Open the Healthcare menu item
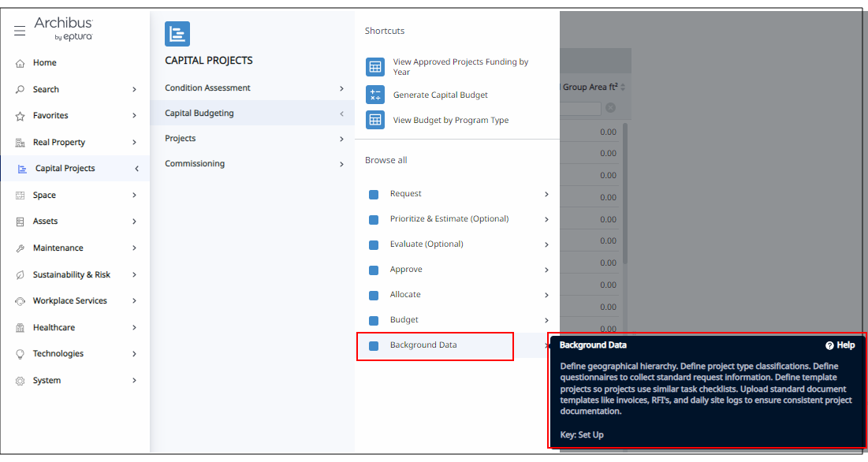Image resolution: width=868 pixels, height=462 pixels. [x=54, y=327]
